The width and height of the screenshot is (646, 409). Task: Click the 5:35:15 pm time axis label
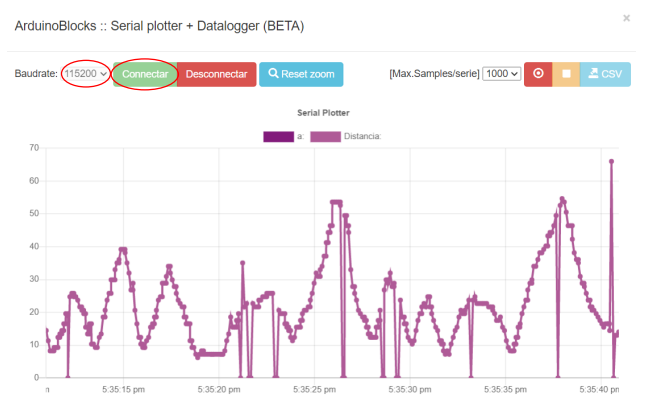point(124,389)
